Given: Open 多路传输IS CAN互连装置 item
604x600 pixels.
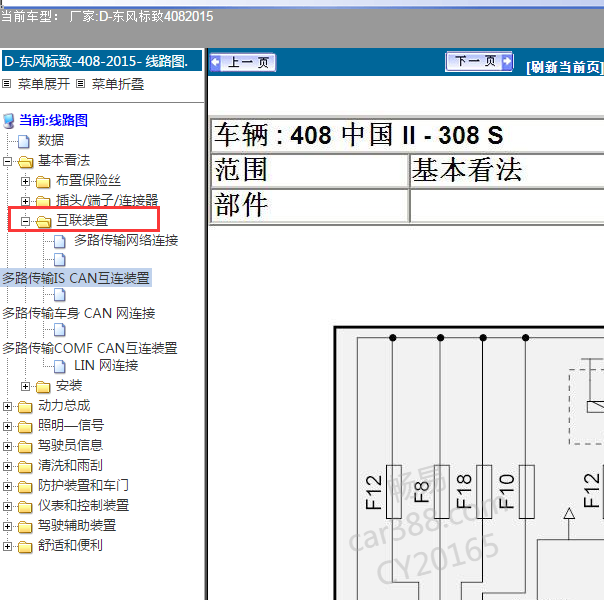Looking at the screenshot, I should [x=76, y=278].
